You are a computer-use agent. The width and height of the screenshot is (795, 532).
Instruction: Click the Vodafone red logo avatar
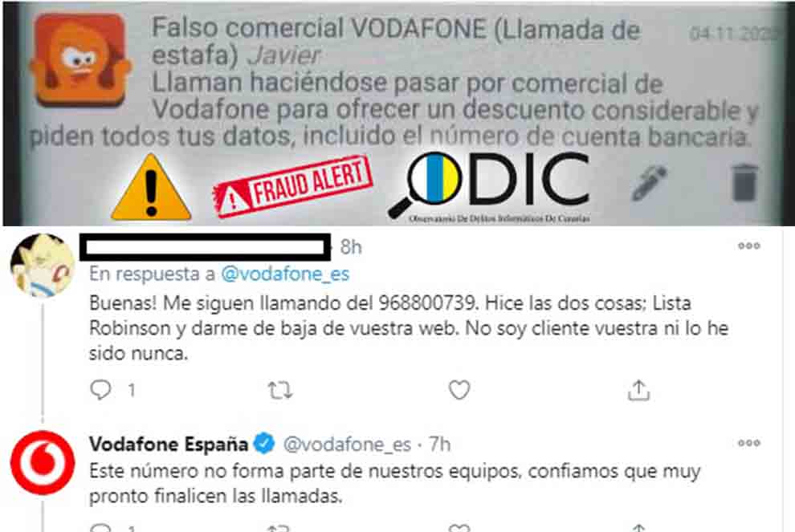tap(43, 462)
